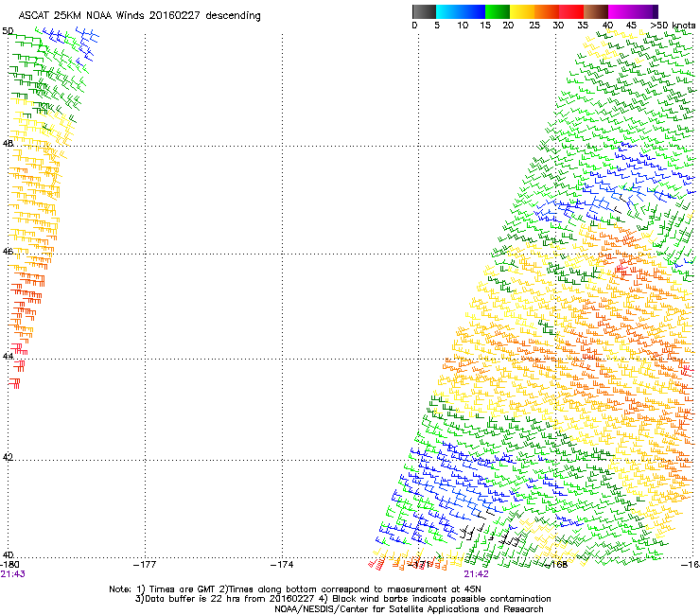
Task: Click the longitude label '-168' on the bottom axis
Action: (556, 565)
